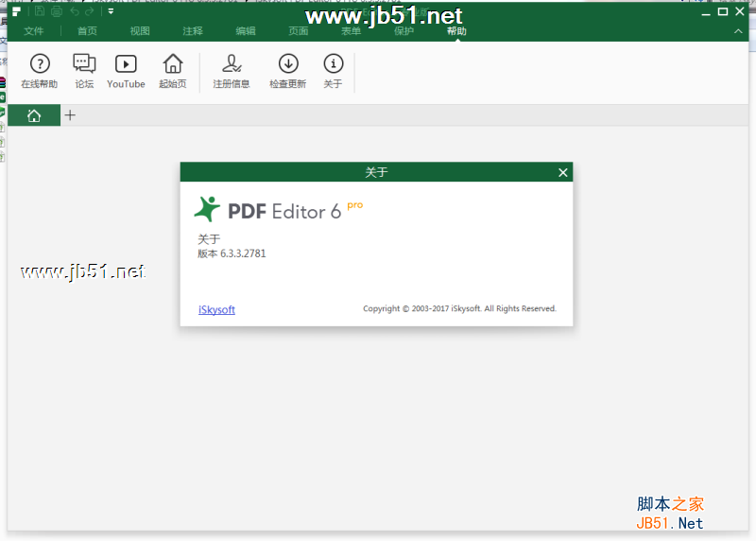Viewport: 756px width, 541px height.
Task: Switch to the 注释 comment ribbon tab
Action: click(193, 31)
